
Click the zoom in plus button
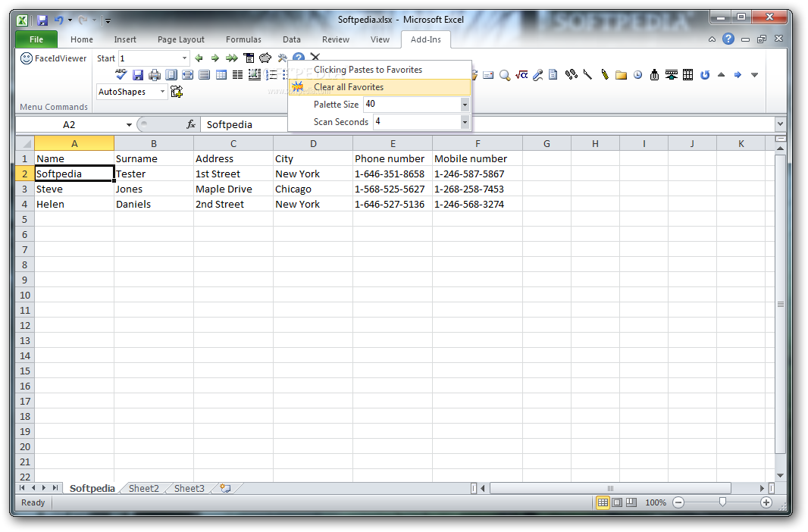click(x=766, y=502)
